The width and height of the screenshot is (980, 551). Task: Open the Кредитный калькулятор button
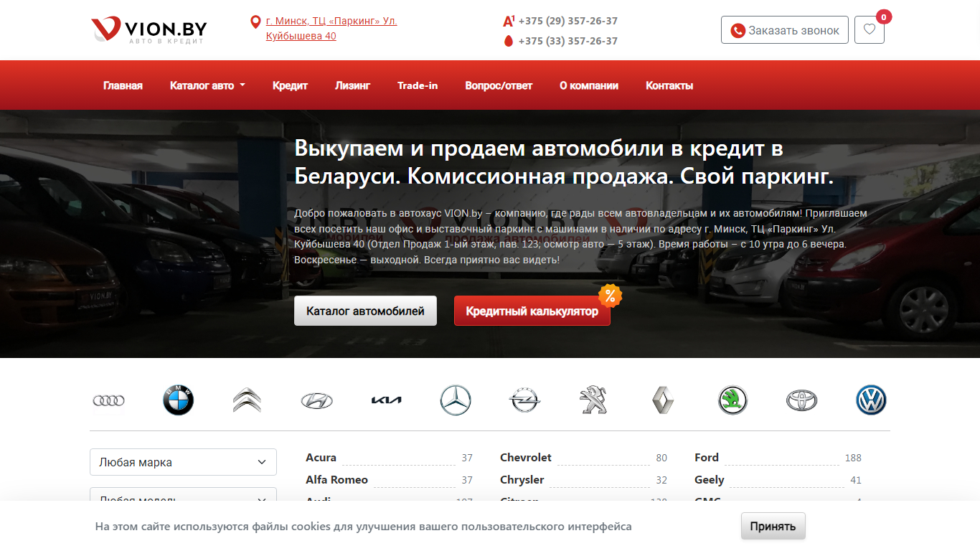pos(532,311)
